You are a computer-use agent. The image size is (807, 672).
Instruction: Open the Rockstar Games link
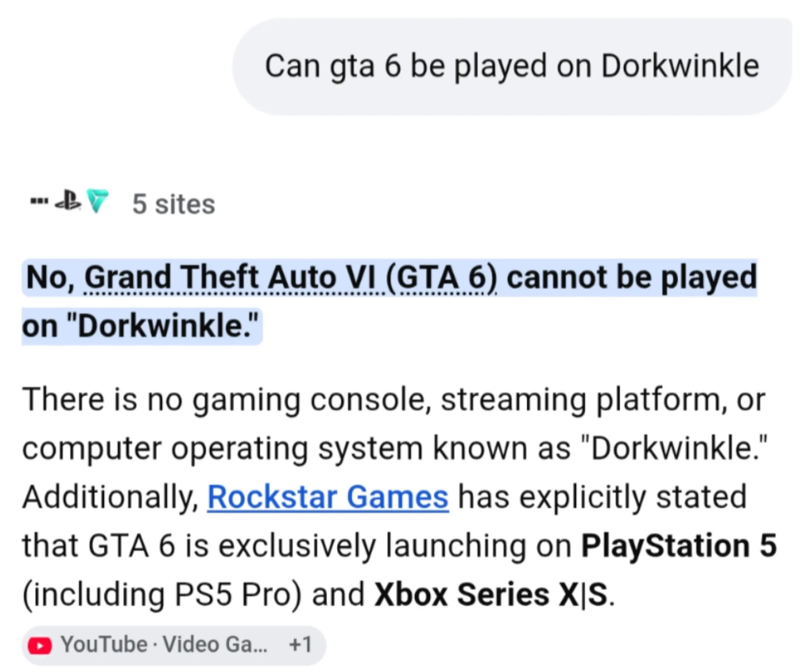(328, 497)
